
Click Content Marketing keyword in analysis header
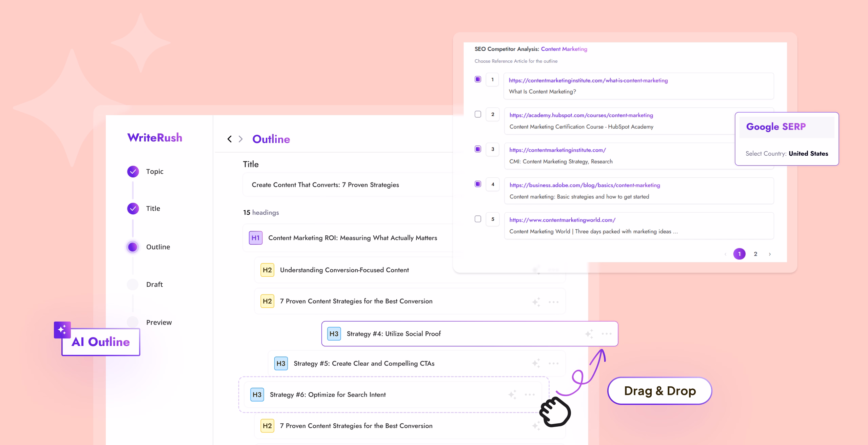pos(564,49)
